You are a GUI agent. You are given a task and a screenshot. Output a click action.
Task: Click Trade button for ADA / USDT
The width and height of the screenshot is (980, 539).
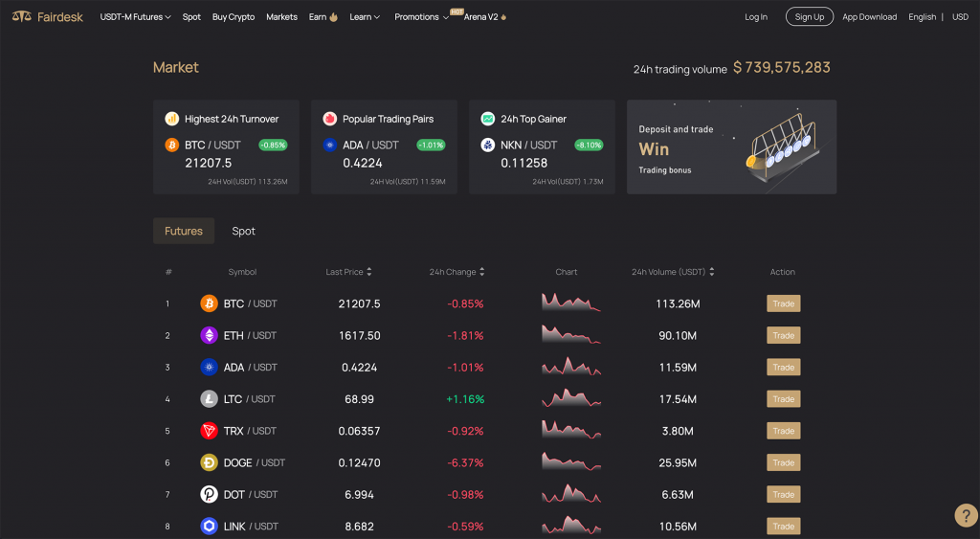pos(783,367)
